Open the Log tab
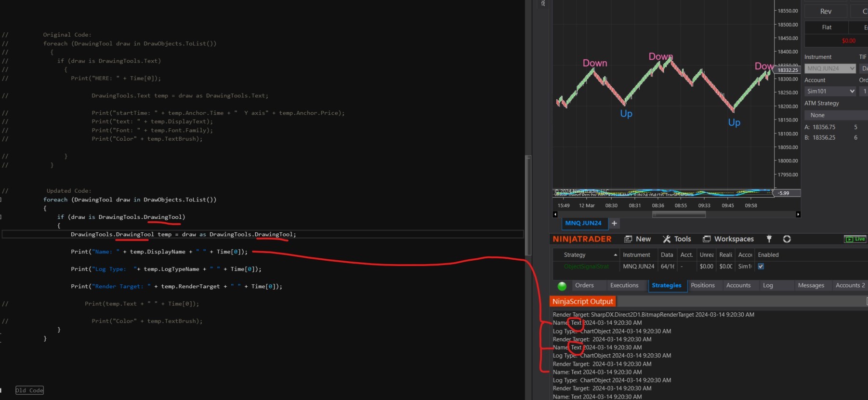Screen dimensions: 868x400 [x=768, y=286]
